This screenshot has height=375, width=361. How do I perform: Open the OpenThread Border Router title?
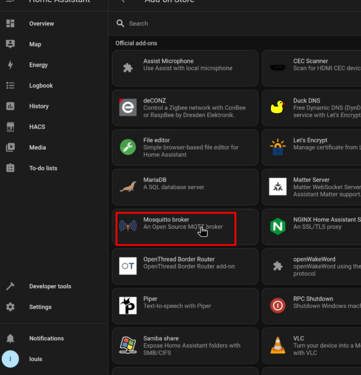click(x=179, y=259)
